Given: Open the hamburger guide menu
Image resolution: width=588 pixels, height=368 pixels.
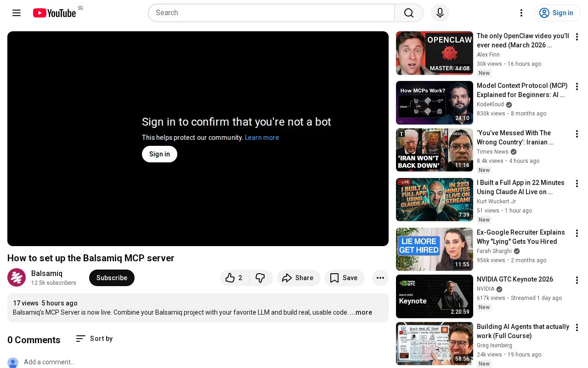Looking at the screenshot, I should pyautogui.click(x=17, y=13).
